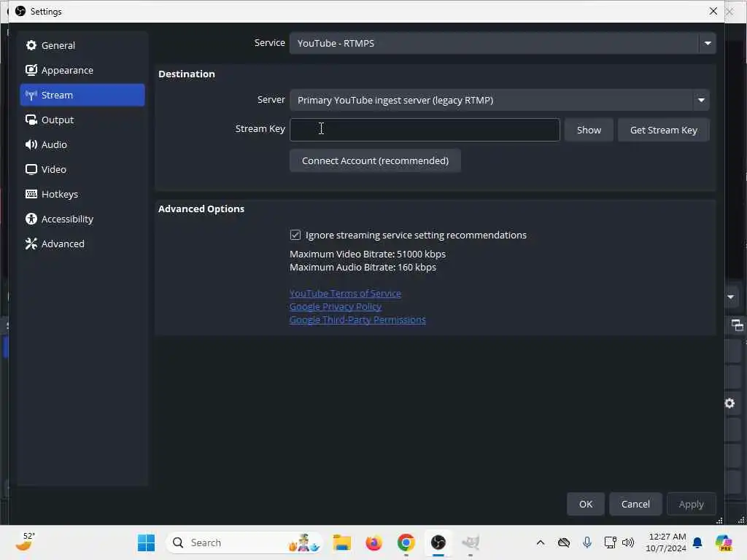This screenshot has width=747, height=560.
Task: Open the Google Third-Party Permissions link
Action: tap(357, 319)
